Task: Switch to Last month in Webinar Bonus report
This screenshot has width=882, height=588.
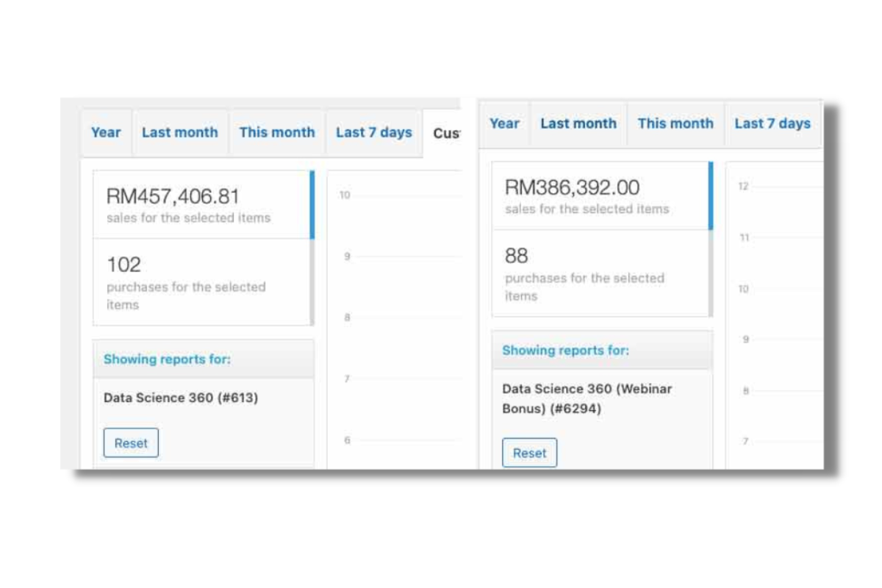Action: (578, 124)
